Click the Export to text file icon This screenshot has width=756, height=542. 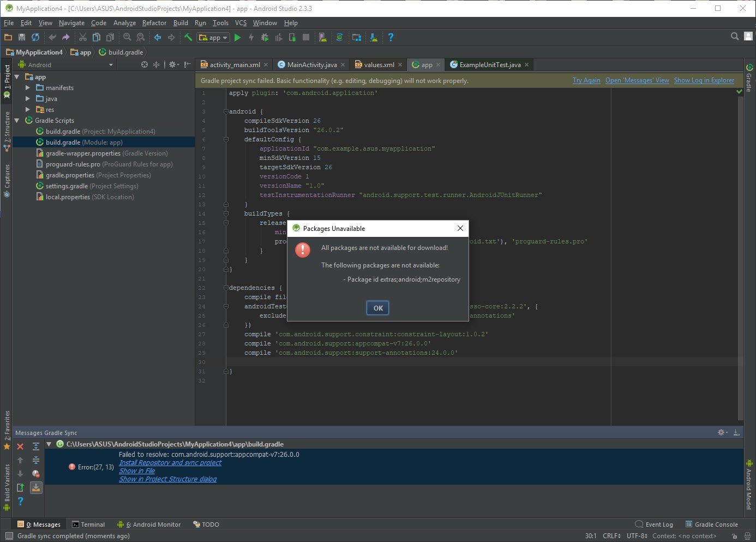(x=20, y=487)
